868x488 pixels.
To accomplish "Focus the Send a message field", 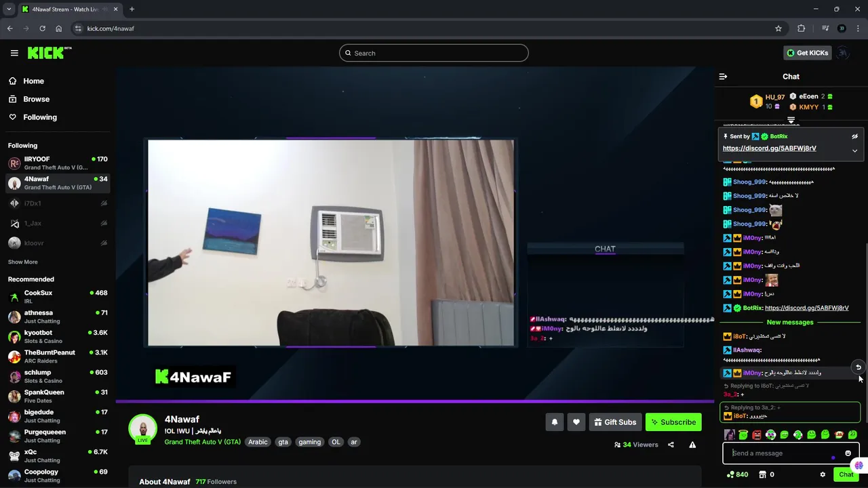I will 791,453.
